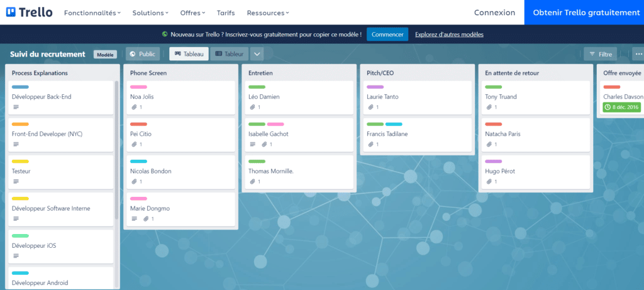The image size is (644, 290).
Task: Click the blue label on Développeur Back-End
Action: 20,87
